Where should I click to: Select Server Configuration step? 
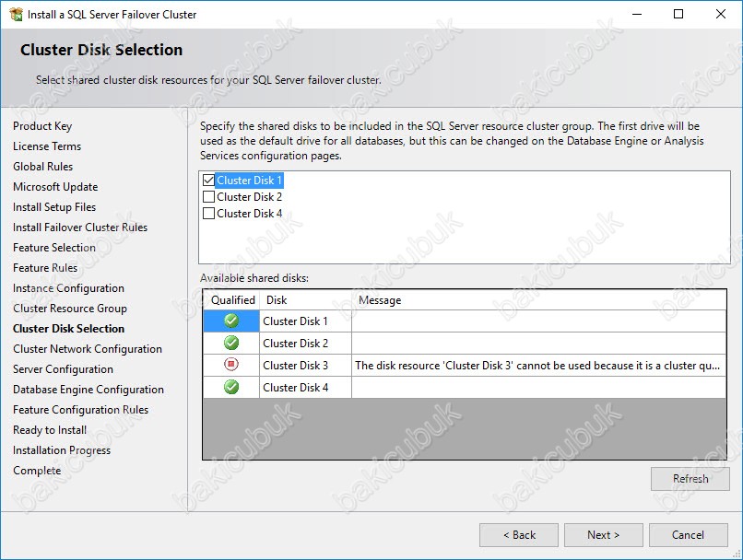pyautogui.click(x=63, y=369)
